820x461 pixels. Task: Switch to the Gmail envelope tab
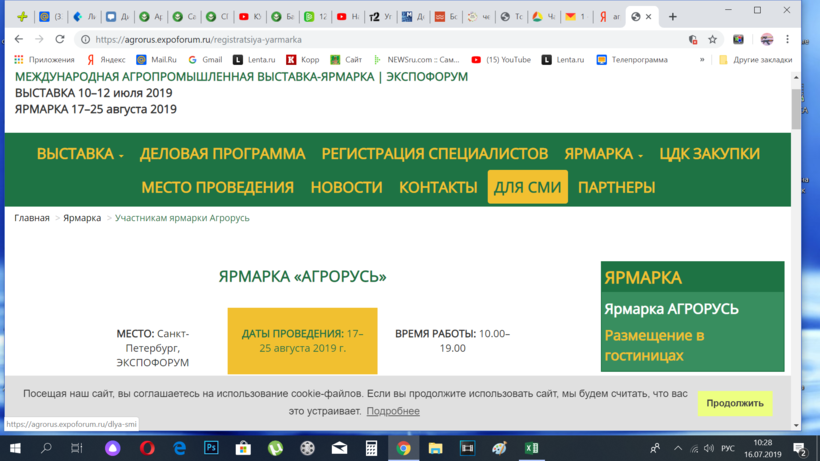point(577,17)
